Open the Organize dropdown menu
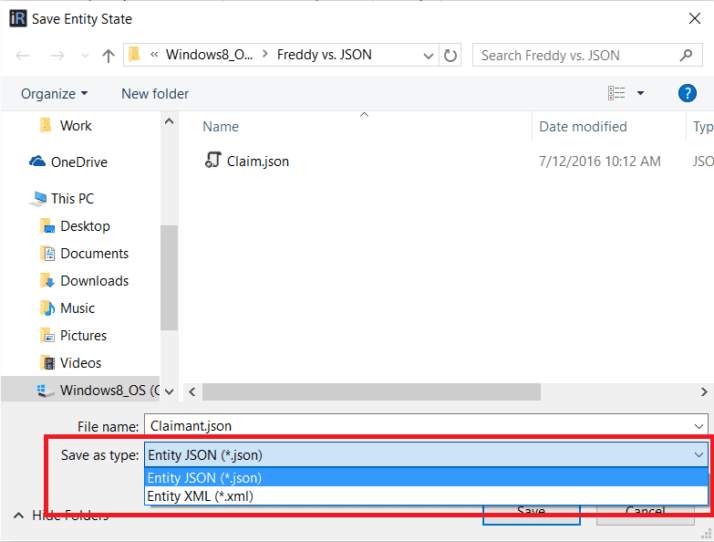This screenshot has height=542, width=714. click(54, 93)
